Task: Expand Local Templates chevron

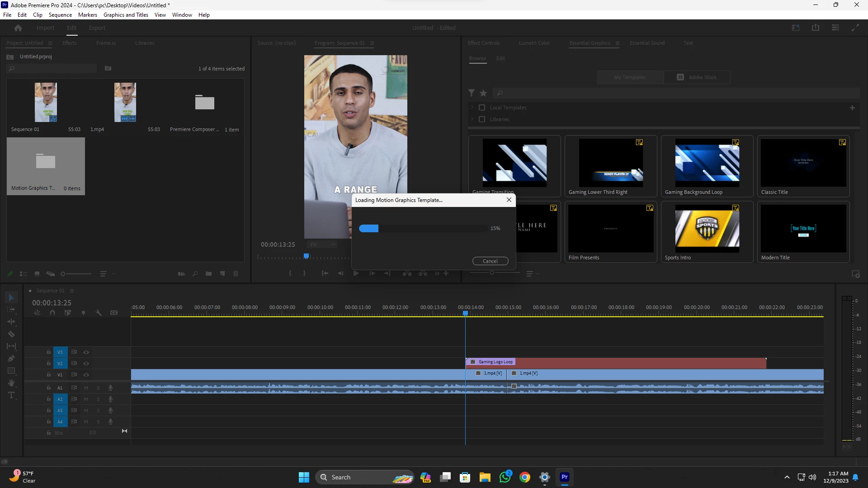Action: coord(472,108)
